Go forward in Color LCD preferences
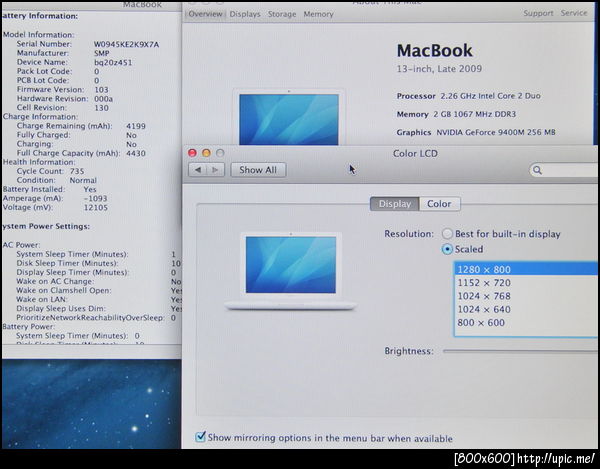The image size is (600, 469). pos(215,170)
